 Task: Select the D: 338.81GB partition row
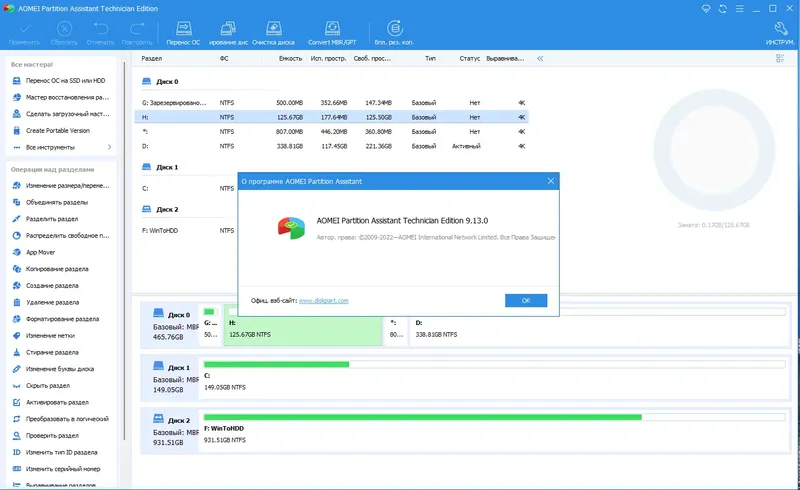[x=332, y=146]
